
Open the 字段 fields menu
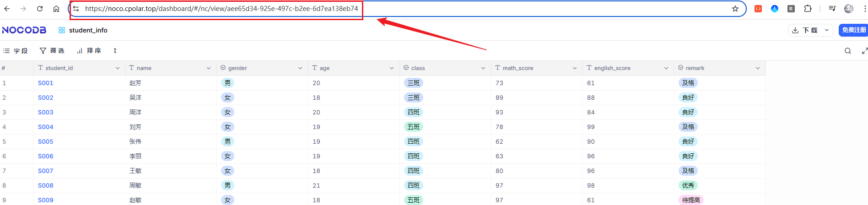[x=16, y=51]
